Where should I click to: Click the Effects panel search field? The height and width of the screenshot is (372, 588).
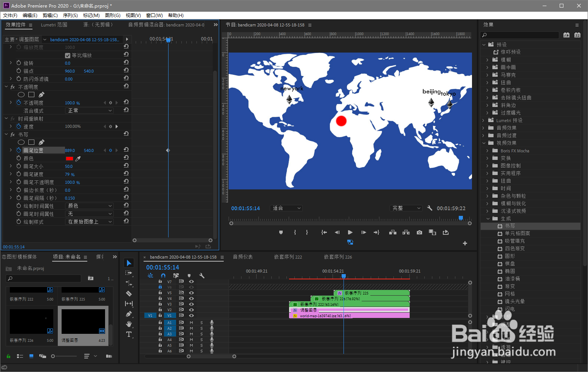(x=520, y=35)
